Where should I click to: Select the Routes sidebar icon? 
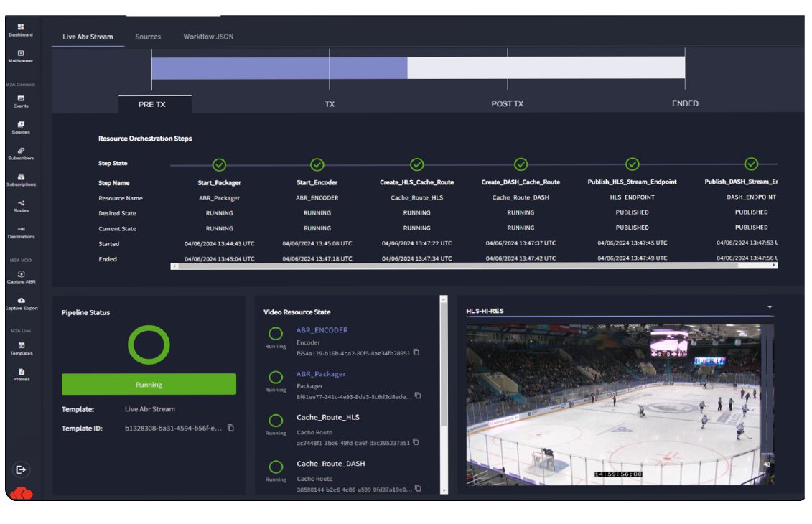pyautogui.click(x=21, y=206)
